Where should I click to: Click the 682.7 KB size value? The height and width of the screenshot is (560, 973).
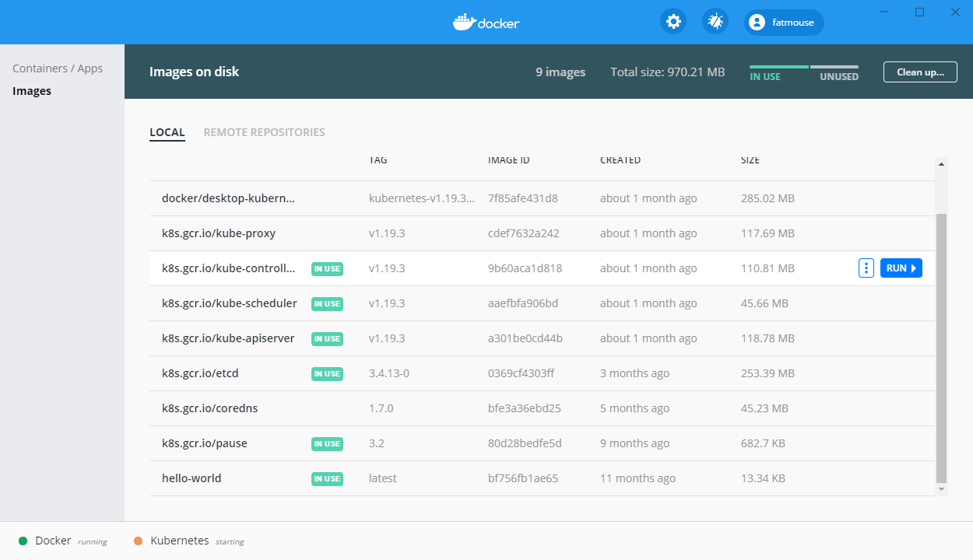coord(763,443)
